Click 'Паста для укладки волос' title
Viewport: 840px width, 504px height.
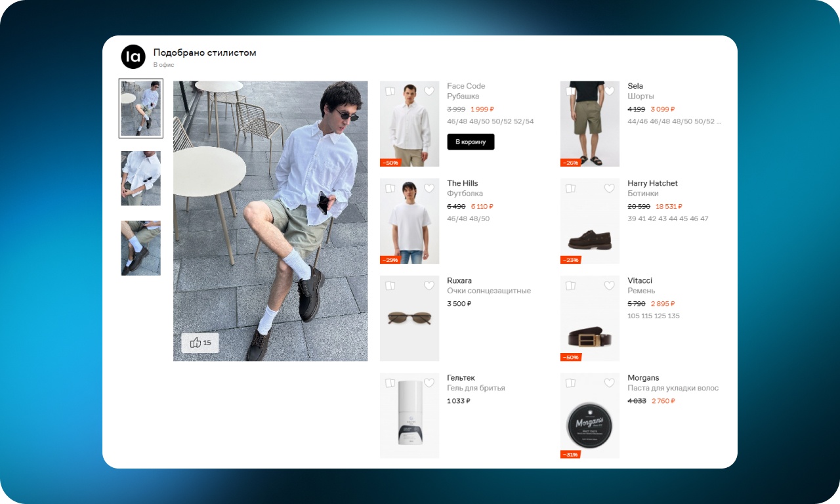(x=673, y=388)
